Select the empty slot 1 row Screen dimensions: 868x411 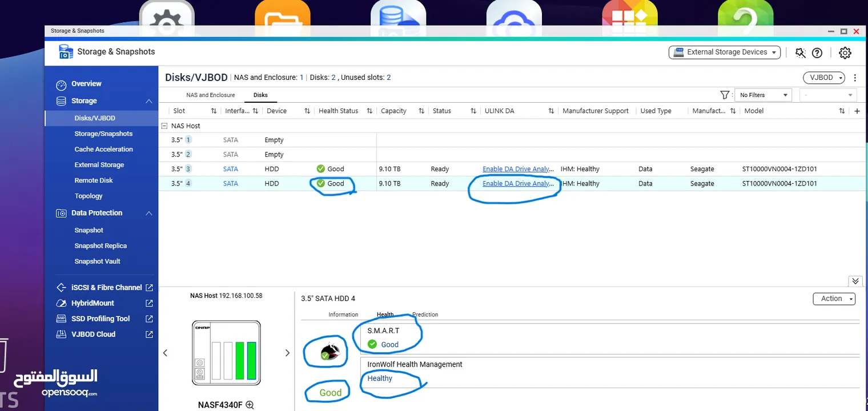(513, 140)
